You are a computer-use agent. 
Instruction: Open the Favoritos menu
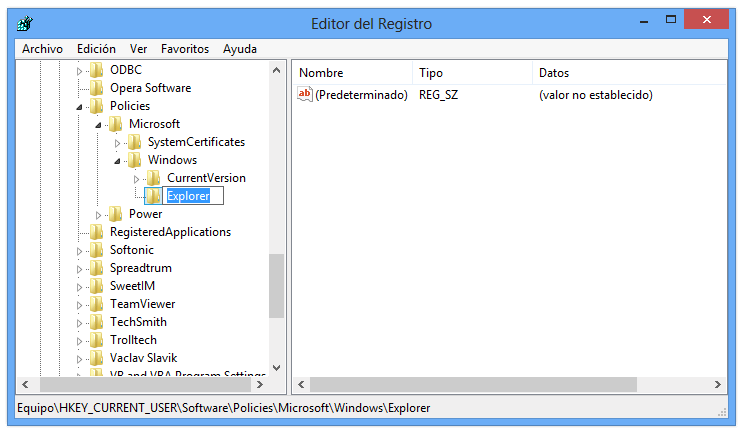click(x=185, y=49)
